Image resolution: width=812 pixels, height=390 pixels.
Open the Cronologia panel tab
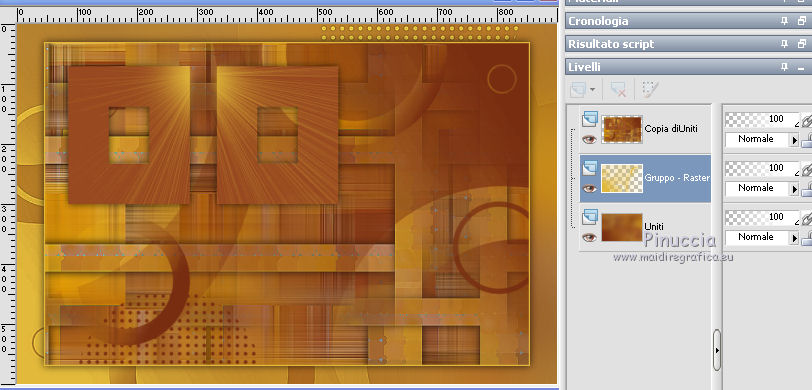pyautogui.click(x=598, y=21)
